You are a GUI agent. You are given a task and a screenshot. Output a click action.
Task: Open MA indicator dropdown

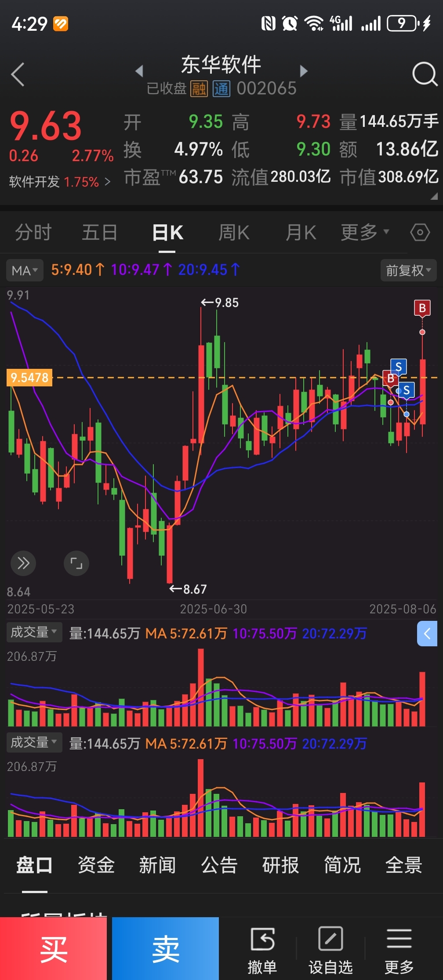[x=25, y=270]
